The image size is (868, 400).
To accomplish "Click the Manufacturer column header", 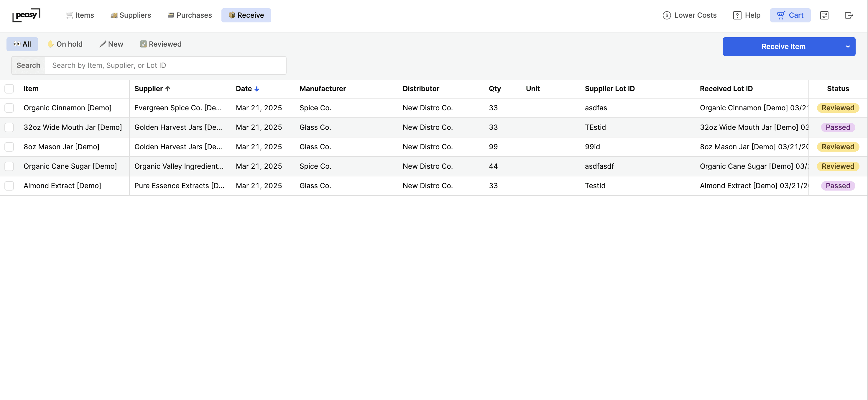I will (323, 89).
